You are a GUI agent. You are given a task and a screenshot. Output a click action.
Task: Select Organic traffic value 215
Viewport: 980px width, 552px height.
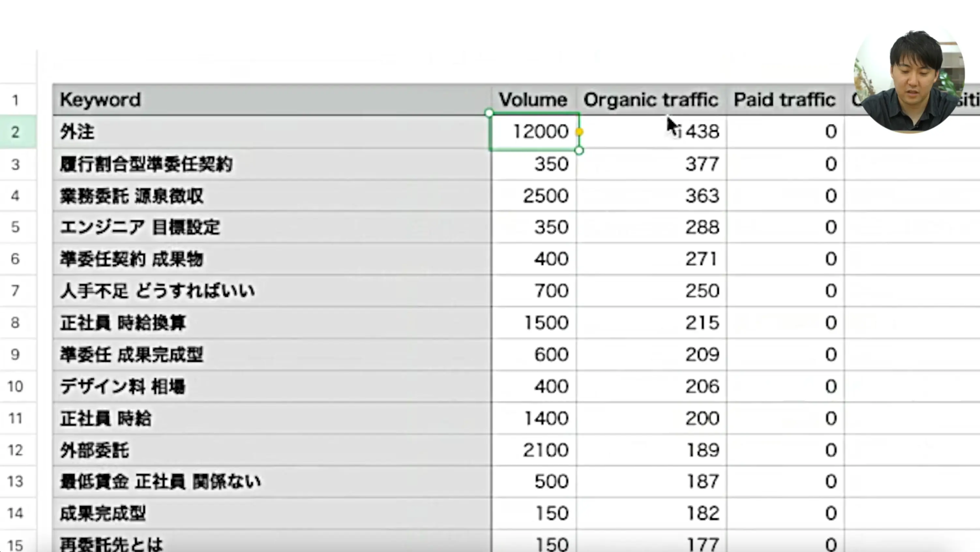tap(651, 323)
